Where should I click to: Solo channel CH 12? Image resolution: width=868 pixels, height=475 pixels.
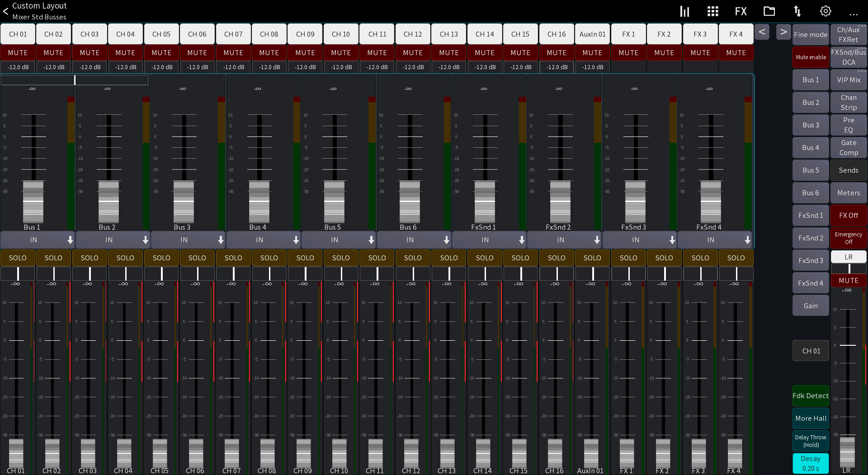pyautogui.click(x=413, y=258)
